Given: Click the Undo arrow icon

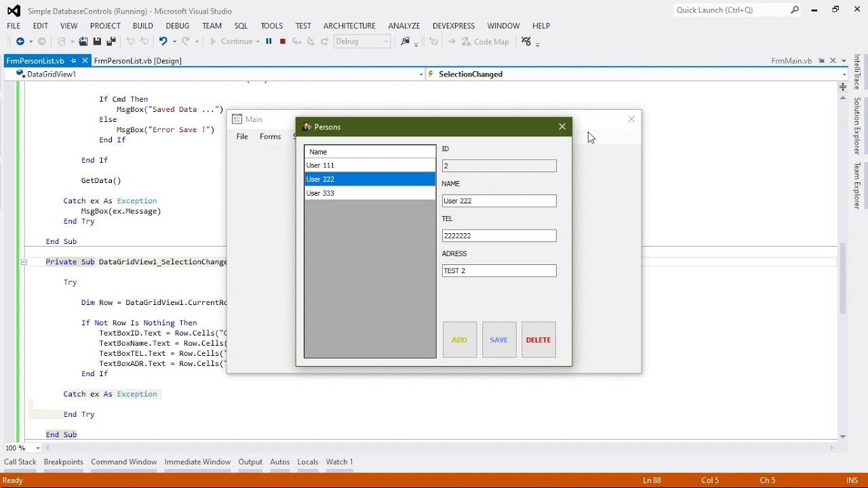Looking at the screenshot, I should (x=163, y=41).
